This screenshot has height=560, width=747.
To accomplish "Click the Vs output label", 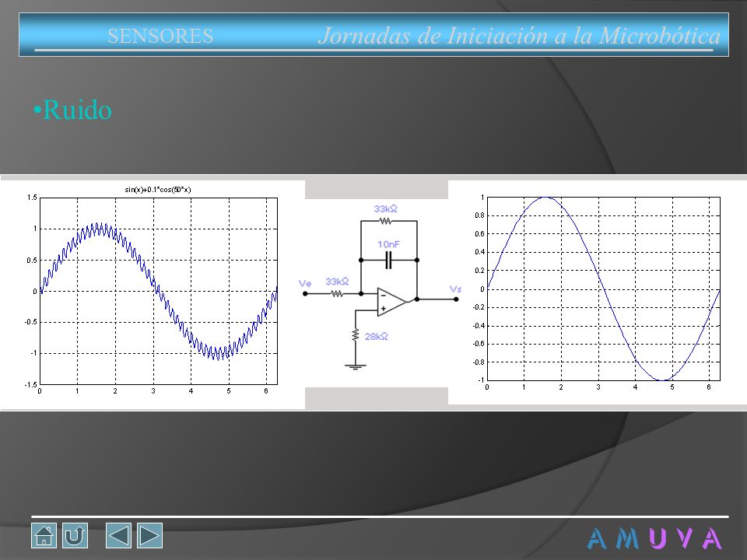I will pyautogui.click(x=455, y=289).
